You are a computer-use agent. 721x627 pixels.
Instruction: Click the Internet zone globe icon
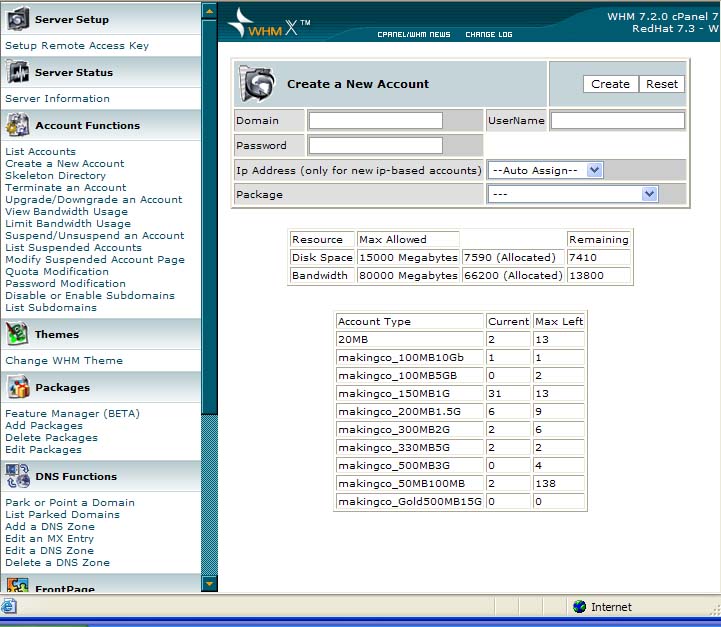pyautogui.click(x=579, y=607)
